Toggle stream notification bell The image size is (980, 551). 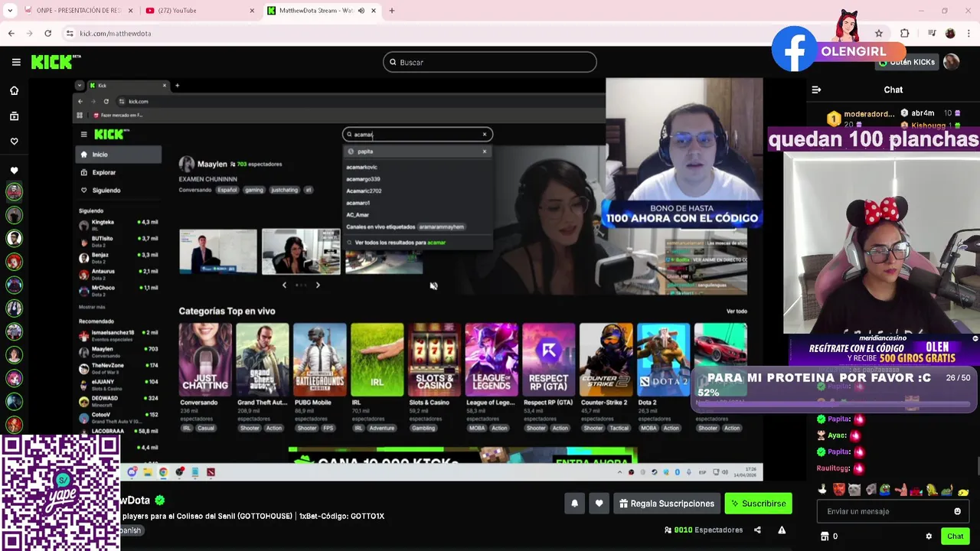tap(574, 504)
